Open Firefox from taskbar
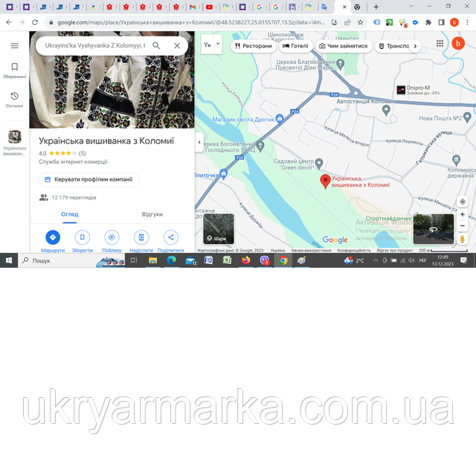The image size is (476, 476). (x=245, y=260)
